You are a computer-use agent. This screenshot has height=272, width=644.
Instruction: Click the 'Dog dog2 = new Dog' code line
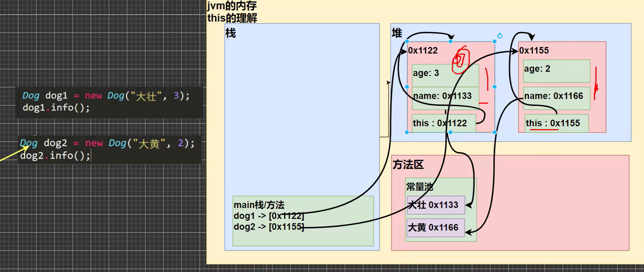(x=107, y=143)
